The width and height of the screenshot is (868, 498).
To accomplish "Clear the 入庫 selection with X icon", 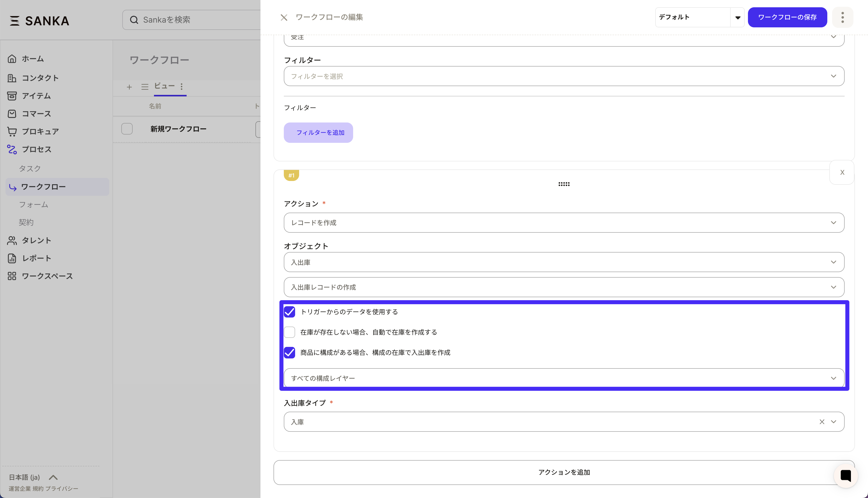I will [x=822, y=422].
